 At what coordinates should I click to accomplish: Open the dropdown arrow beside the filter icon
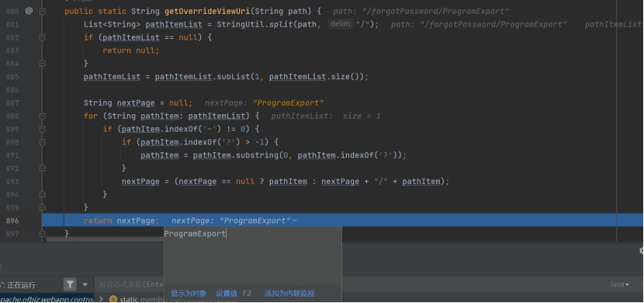85,284
